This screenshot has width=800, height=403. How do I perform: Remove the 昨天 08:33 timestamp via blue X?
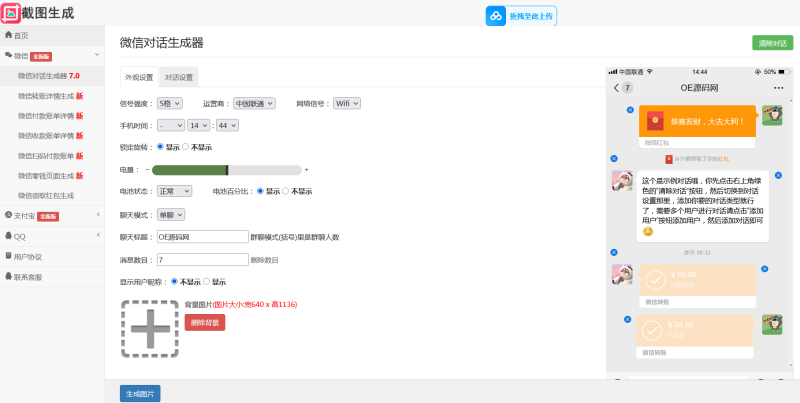(x=614, y=252)
